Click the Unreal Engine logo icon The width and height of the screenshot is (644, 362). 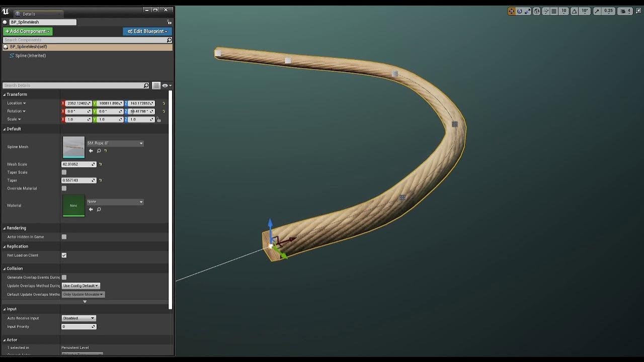[6, 12]
